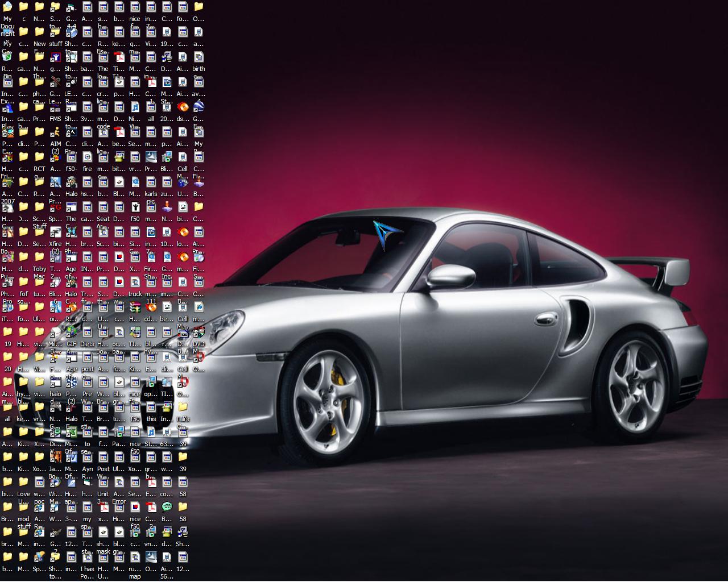Click the file labeled birth
This screenshot has height=582, width=728.
point(198,57)
